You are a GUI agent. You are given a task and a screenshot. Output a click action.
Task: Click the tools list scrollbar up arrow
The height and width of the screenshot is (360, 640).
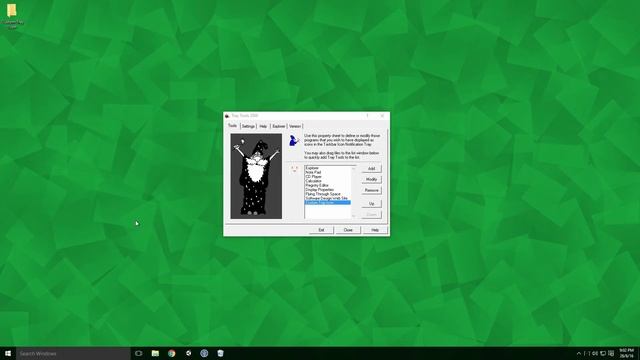(353, 168)
